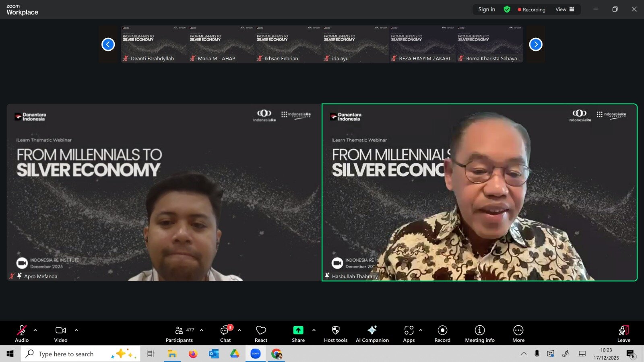Open the More options menu
644x362 pixels.
[518, 333]
